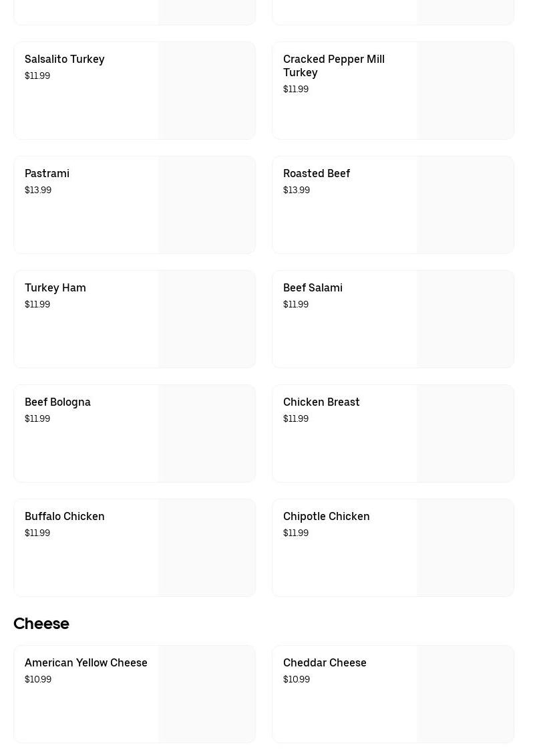537x756 pixels.
Task: Select the Beef Salami item title
Action: 313,288
